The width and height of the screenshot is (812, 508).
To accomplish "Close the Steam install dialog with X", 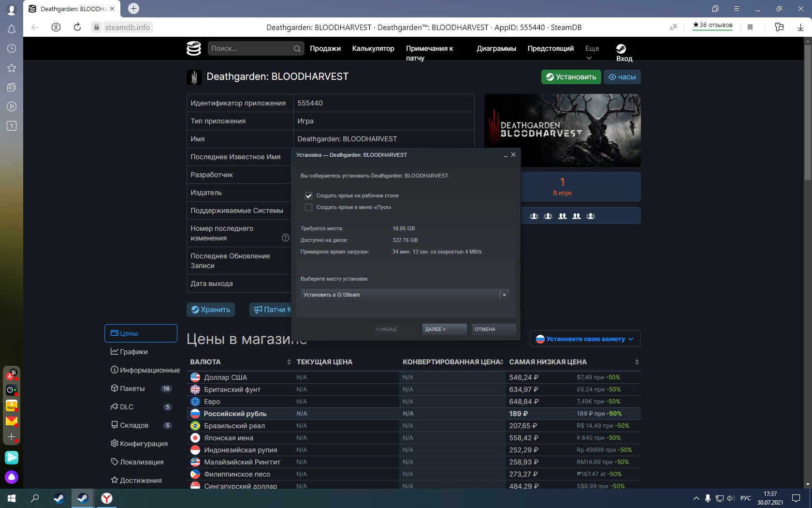I will 513,155.
